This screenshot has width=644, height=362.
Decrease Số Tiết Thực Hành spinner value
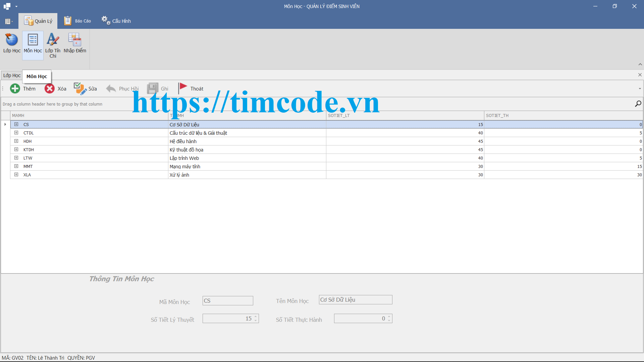(x=389, y=320)
